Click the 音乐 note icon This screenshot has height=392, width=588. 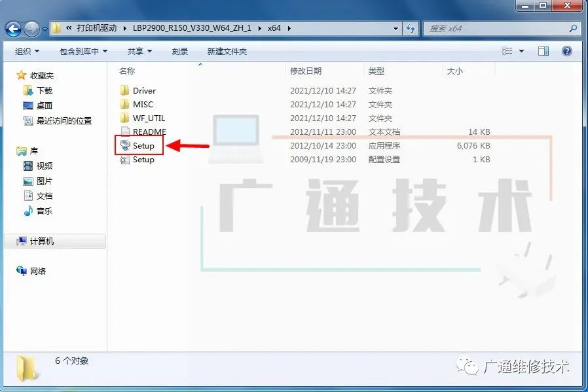28,211
